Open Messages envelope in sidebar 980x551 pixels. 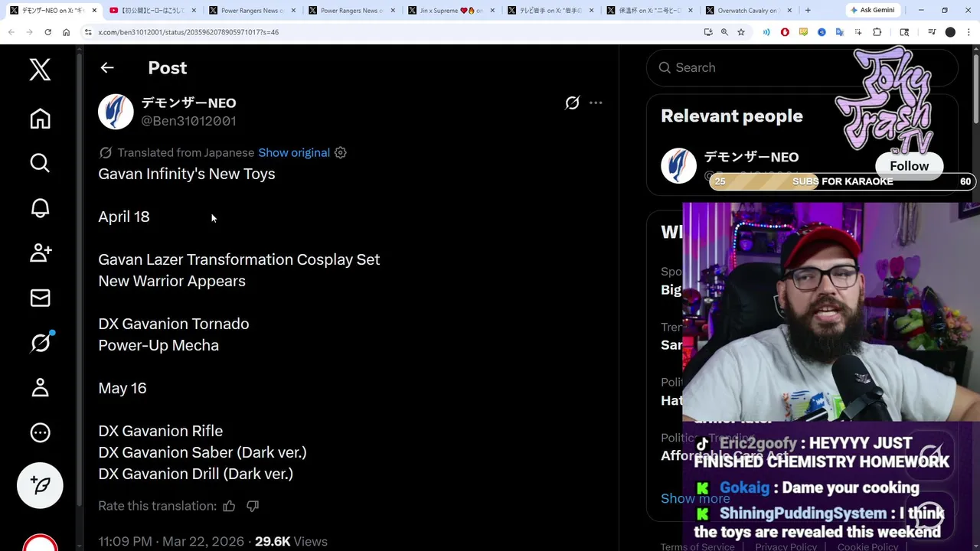(x=40, y=298)
